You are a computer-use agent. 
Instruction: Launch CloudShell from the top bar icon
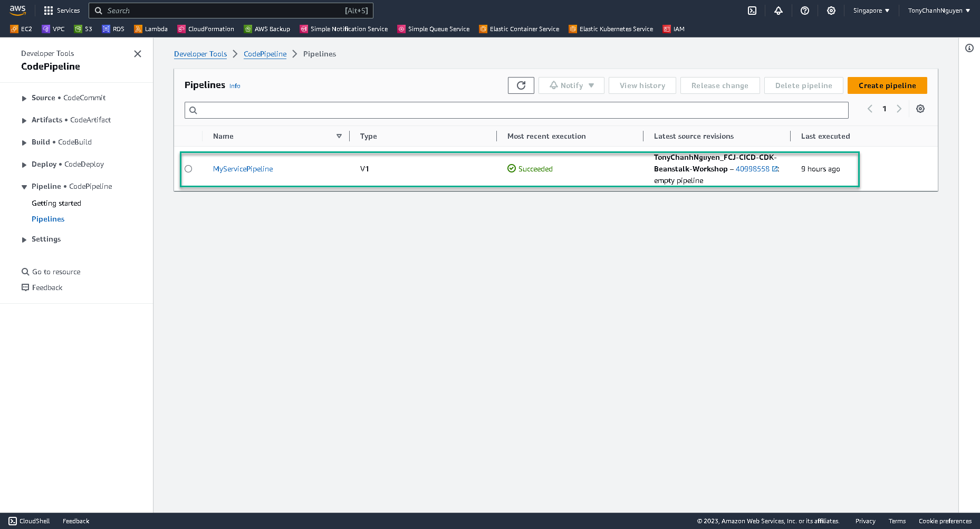click(752, 11)
